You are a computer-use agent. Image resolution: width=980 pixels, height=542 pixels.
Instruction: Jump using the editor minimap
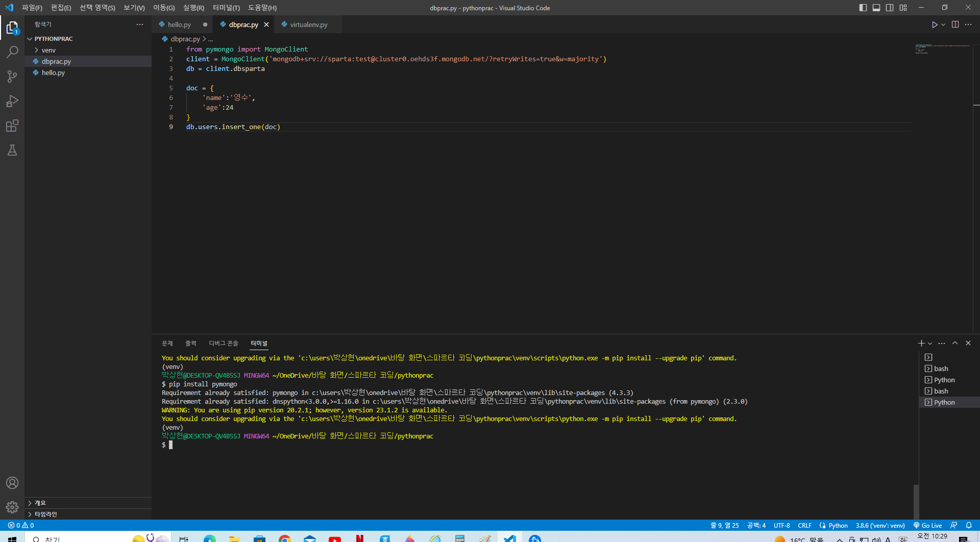coord(943,49)
